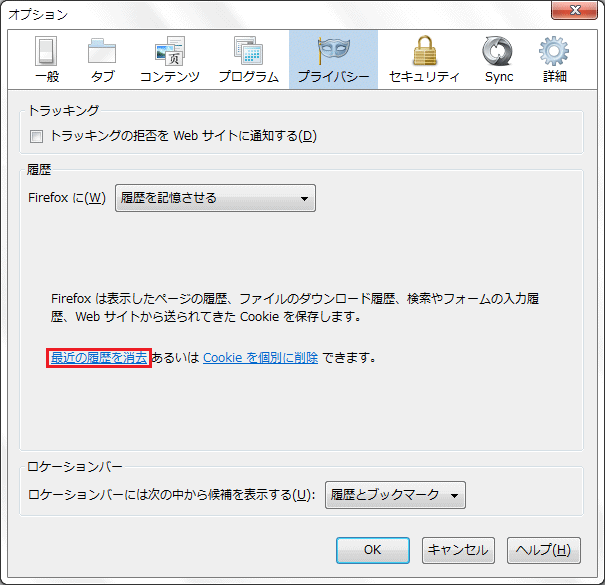
Task: Click the オプション title bar
Action: tap(250, 13)
